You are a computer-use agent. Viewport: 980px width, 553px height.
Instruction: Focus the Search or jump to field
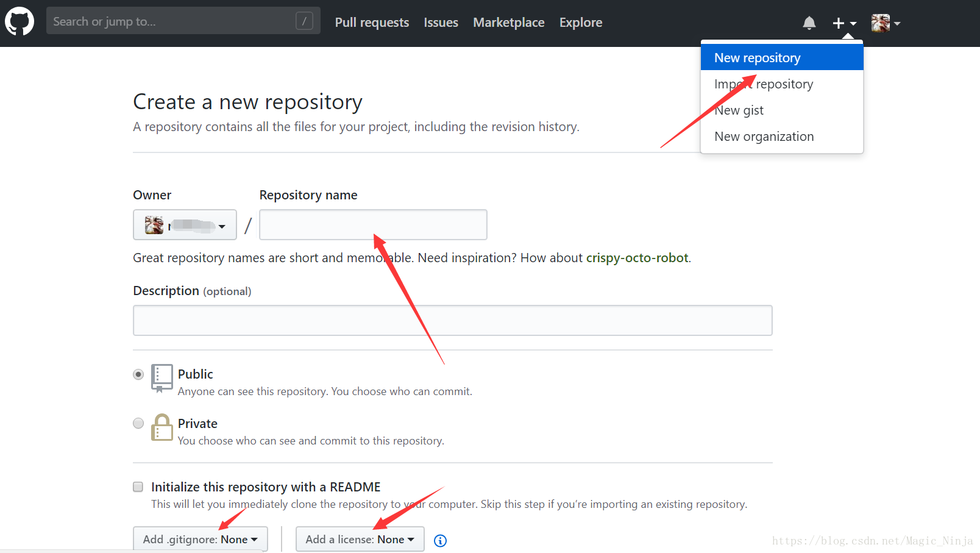(183, 21)
